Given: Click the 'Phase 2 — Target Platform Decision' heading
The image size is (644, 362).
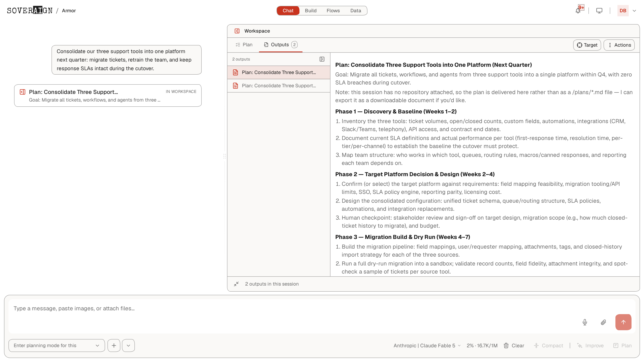Looking at the screenshot, I should tap(415, 174).
